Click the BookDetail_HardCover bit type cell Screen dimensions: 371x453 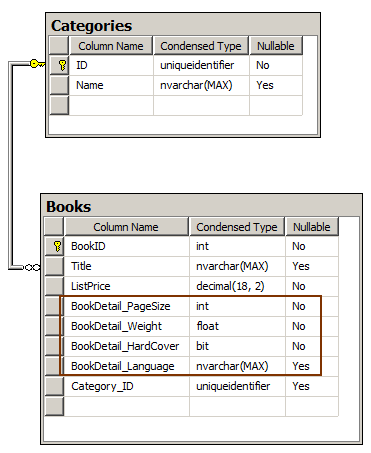tap(237, 346)
